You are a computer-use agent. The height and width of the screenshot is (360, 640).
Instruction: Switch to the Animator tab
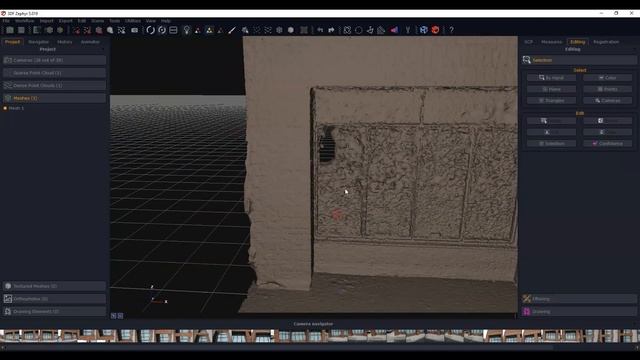click(x=90, y=42)
